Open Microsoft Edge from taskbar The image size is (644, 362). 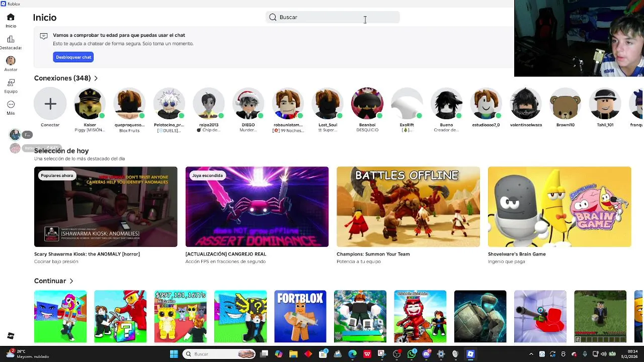point(353,354)
